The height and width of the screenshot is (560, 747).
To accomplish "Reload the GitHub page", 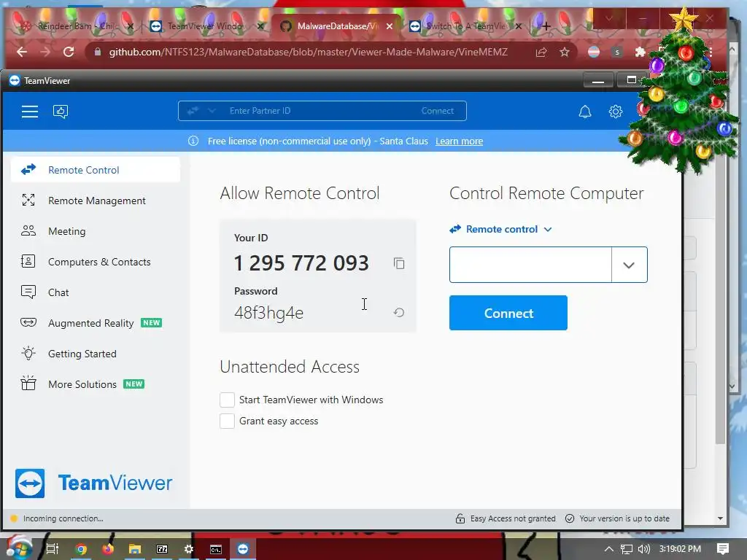I will click(69, 52).
